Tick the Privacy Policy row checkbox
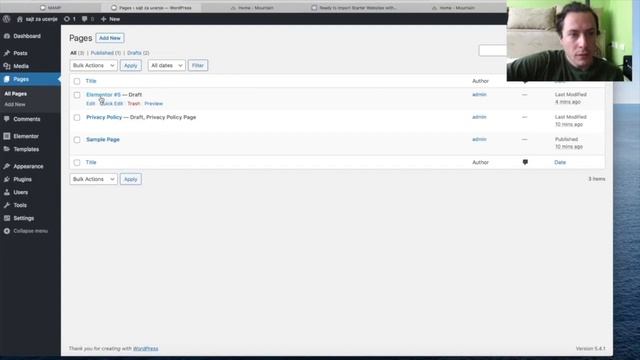640x360 pixels. coord(77,118)
